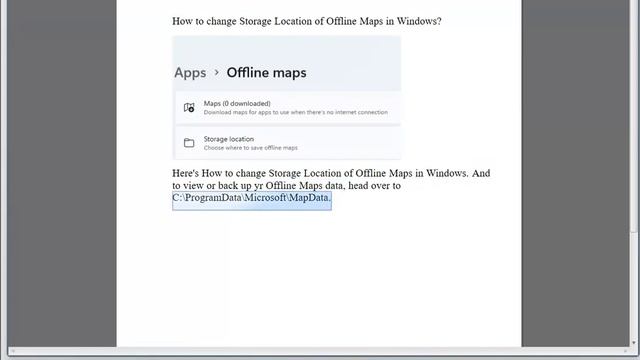Click highlighted path C:\ProgramData\Microsoft\MapData
This screenshot has width=640, height=360.
252,198
